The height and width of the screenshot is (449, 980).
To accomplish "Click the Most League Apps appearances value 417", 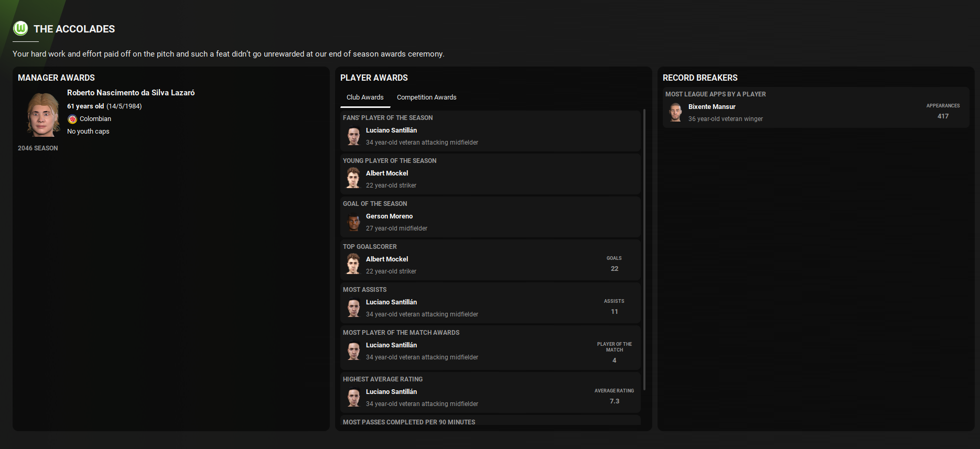I will 943,116.
